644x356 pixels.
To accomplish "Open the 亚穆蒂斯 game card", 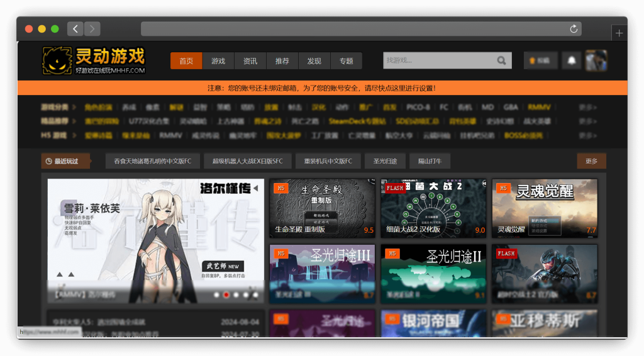I will click(x=545, y=323).
